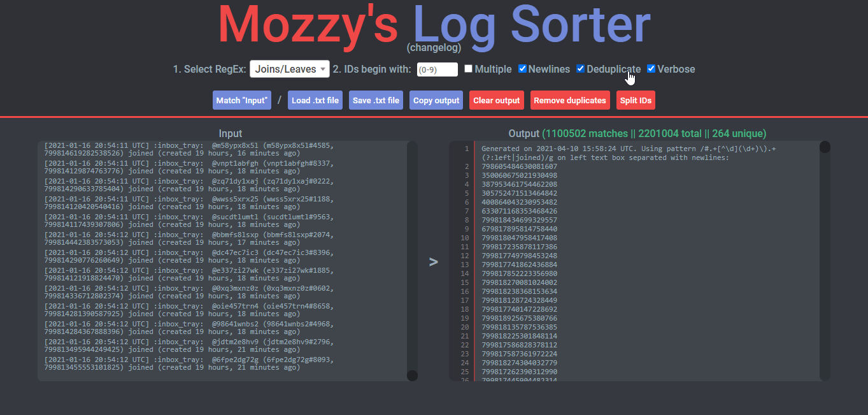868x415 pixels.
Task: Disable the Deduplicate checkbox
Action: (x=581, y=69)
